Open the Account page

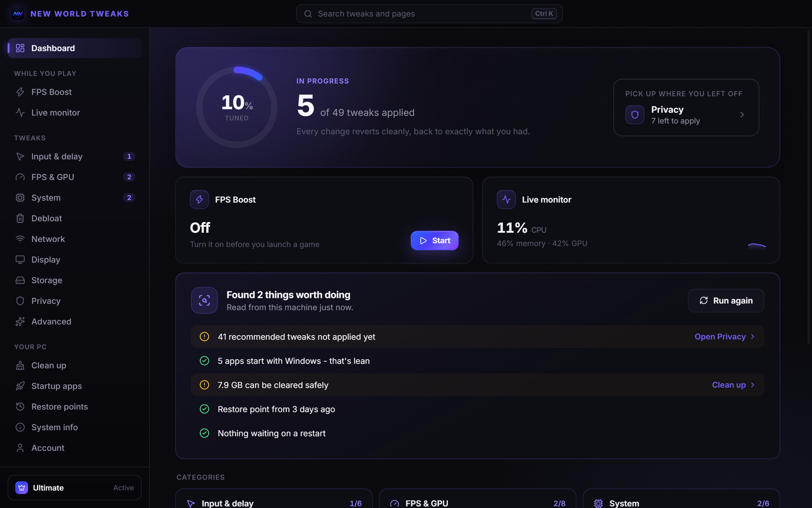tap(75, 448)
